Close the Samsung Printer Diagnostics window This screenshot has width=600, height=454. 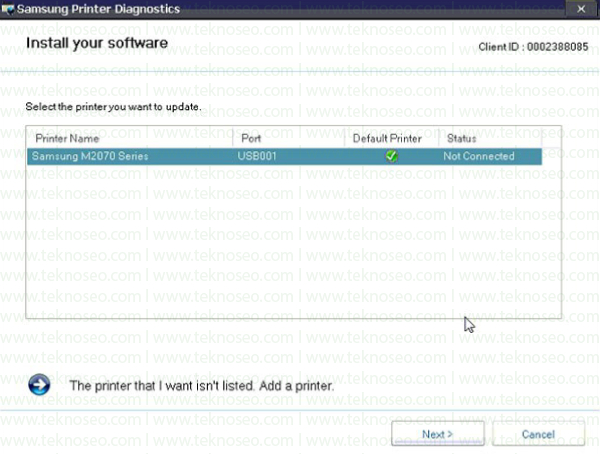click(x=581, y=8)
